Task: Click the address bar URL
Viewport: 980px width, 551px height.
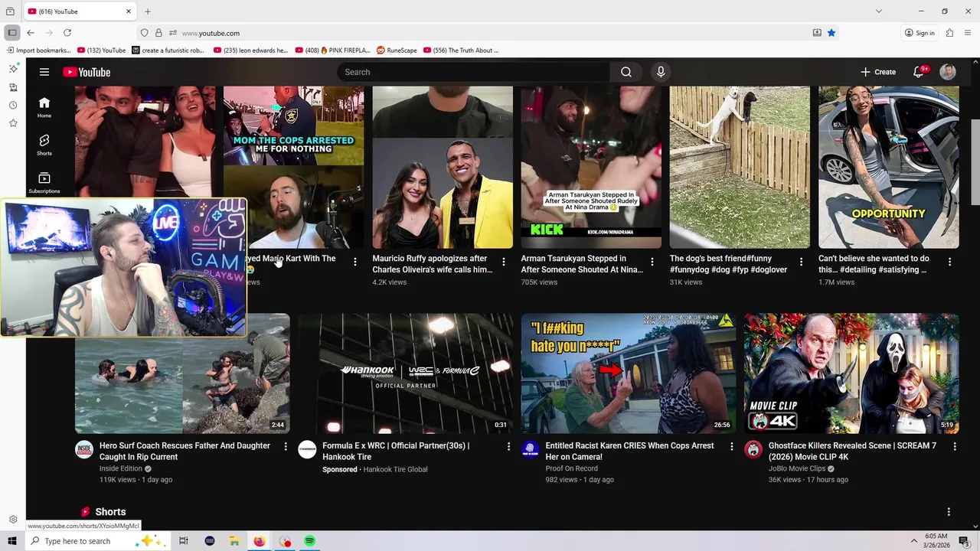Action: 211,33
